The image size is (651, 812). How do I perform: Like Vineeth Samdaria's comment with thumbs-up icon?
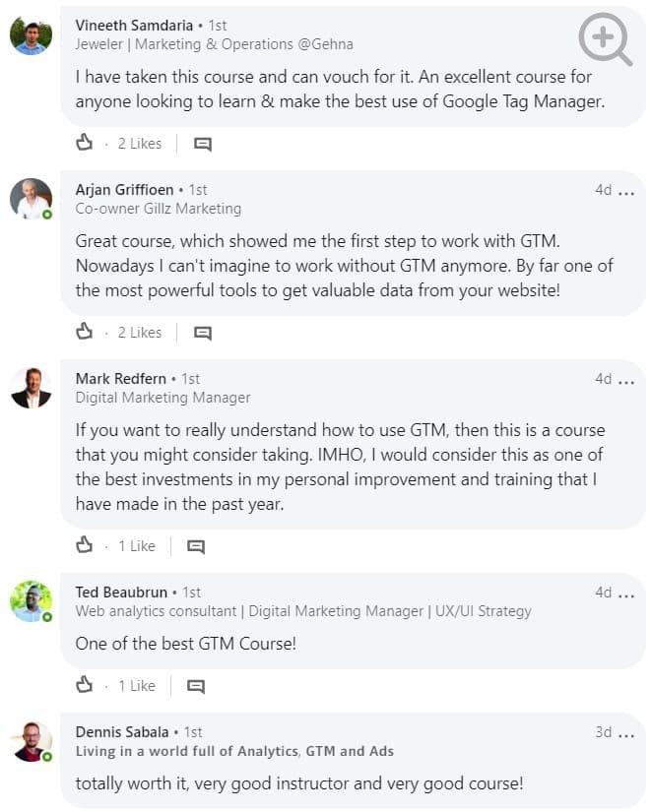tap(85, 143)
